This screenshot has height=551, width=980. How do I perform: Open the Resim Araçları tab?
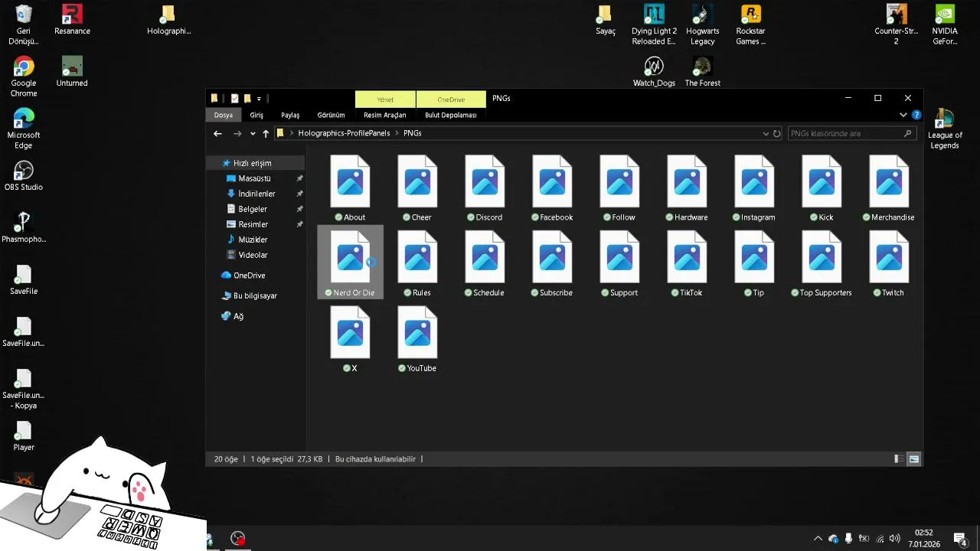click(385, 115)
